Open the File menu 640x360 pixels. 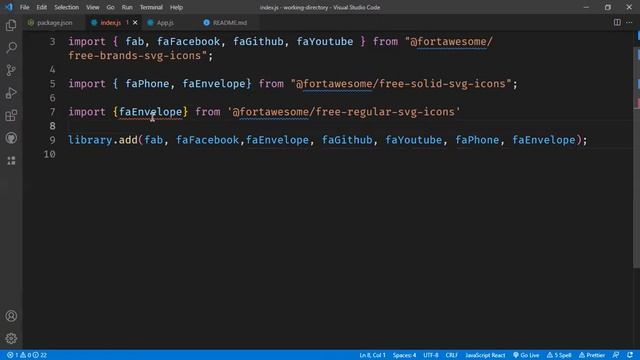[24, 7]
